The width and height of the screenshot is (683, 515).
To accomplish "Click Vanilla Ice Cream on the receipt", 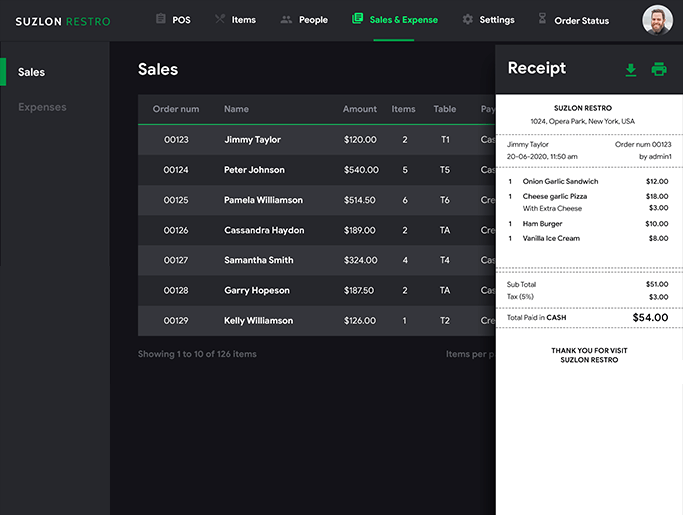I will [551, 238].
